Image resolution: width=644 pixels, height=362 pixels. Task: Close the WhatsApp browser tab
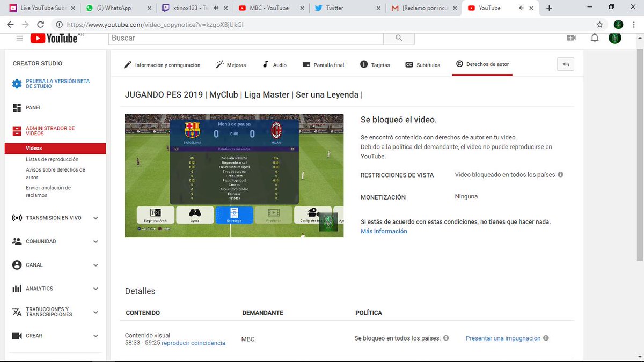(149, 8)
